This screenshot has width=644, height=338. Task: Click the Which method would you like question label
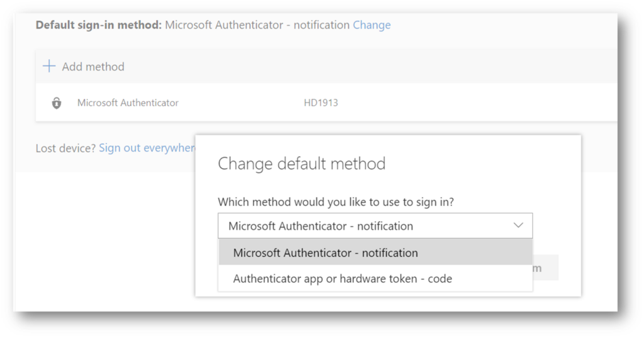coord(336,202)
